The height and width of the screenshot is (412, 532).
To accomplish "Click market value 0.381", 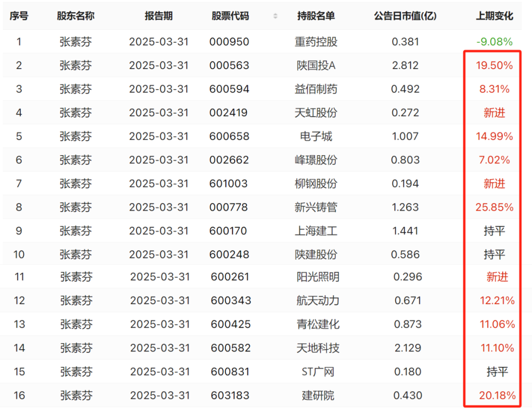I will tap(405, 42).
